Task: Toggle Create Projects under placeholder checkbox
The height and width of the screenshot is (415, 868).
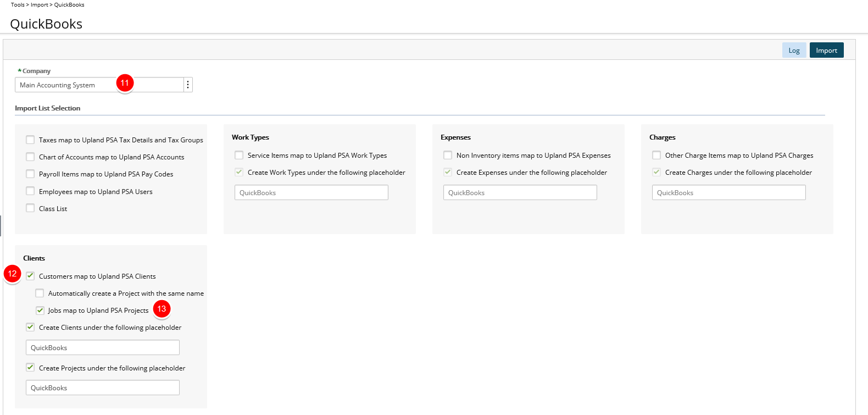Action: [x=30, y=368]
